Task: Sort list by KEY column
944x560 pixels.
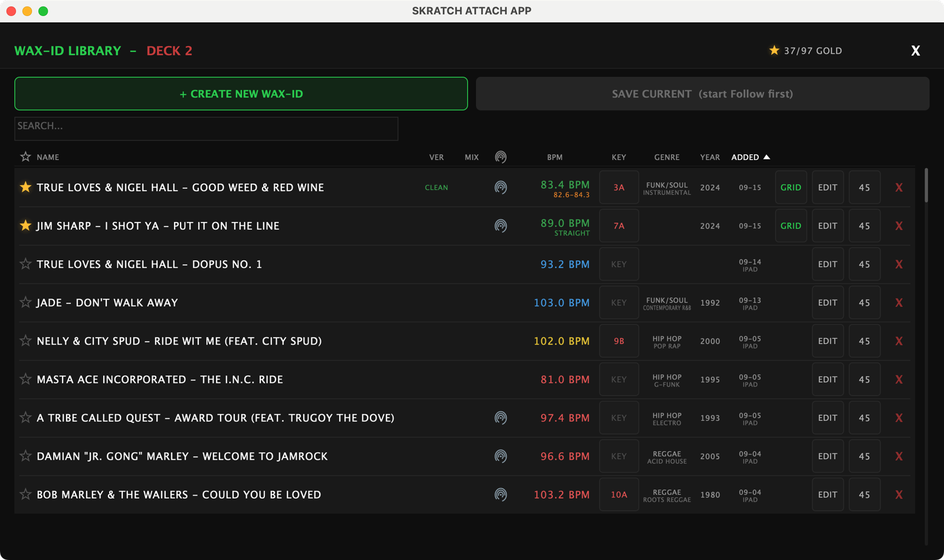Action: [x=619, y=158]
